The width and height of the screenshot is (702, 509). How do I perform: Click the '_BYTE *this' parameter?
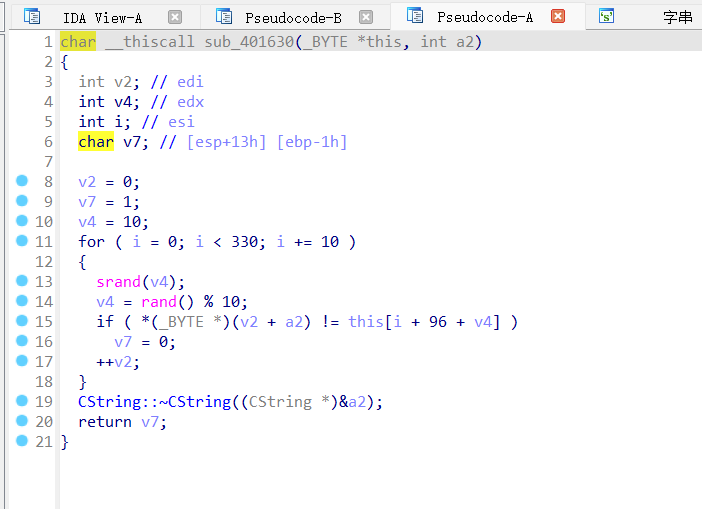point(352,42)
